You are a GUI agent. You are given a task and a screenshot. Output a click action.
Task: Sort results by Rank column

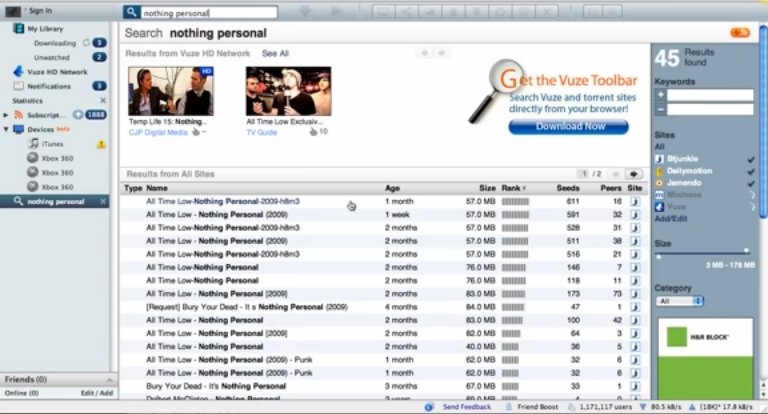tap(513, 188)
